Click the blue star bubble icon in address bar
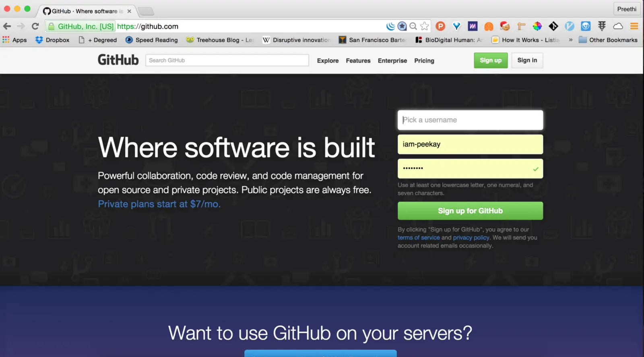Screen dimensions: 644x357 (x=402, y=26)
